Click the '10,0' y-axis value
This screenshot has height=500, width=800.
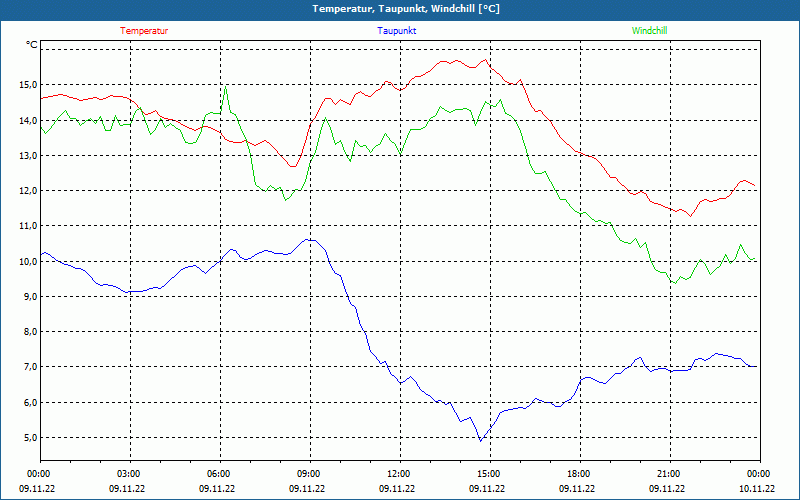click(x=28, y=261)
